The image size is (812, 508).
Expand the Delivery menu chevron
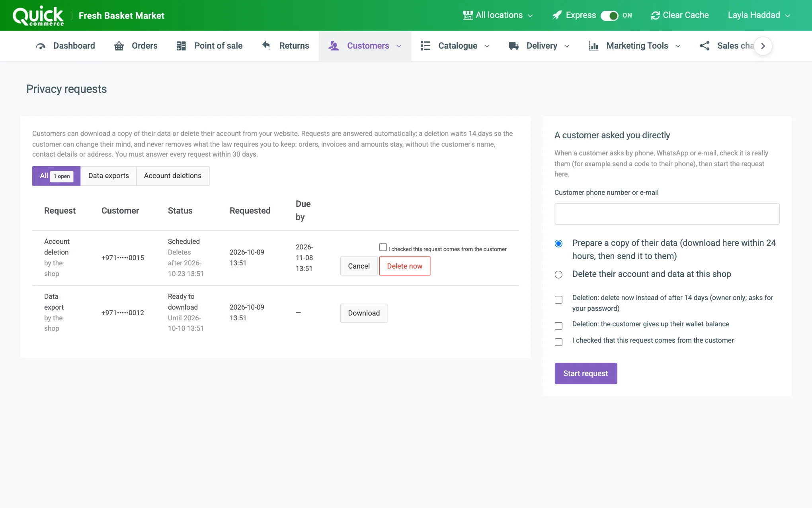tap(567, 46)
